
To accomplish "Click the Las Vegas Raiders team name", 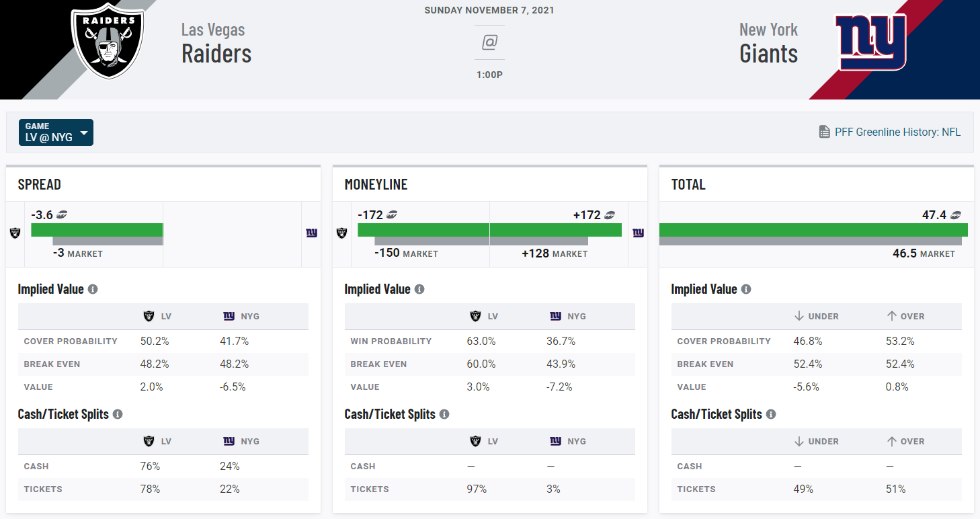I will pos(216,43).
